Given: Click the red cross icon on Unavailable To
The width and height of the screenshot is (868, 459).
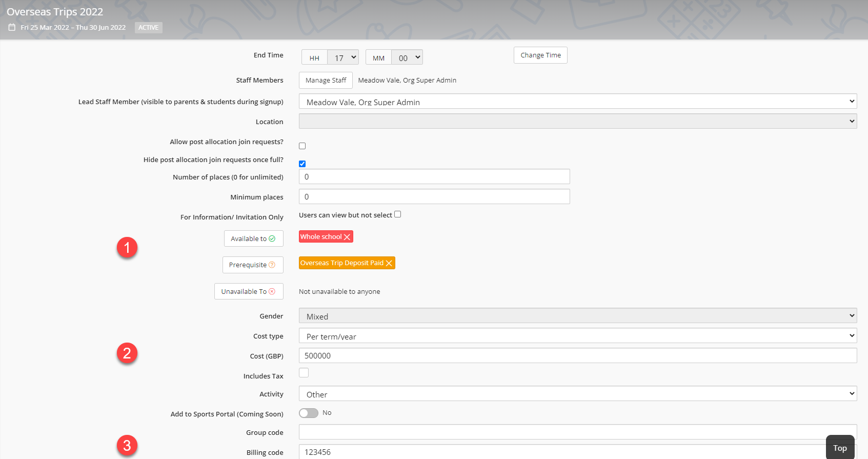Looking at the screenshot, I should coord(272,291).
